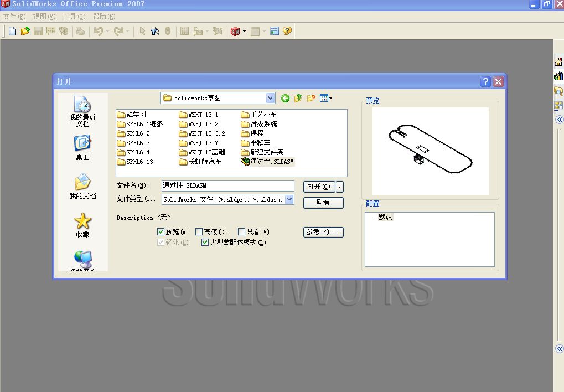
Task: Create a new folder in dialog
Action: (311, 98)
